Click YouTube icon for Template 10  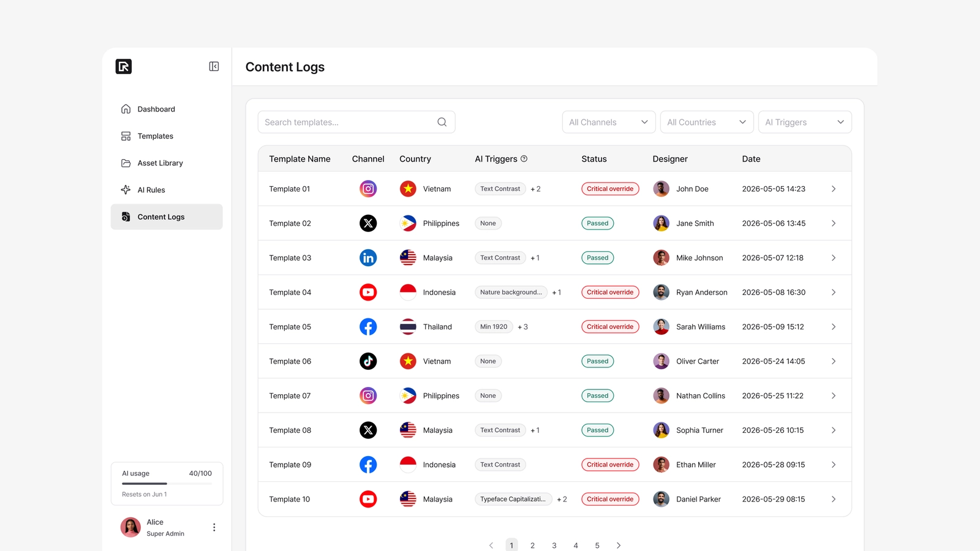368,499
